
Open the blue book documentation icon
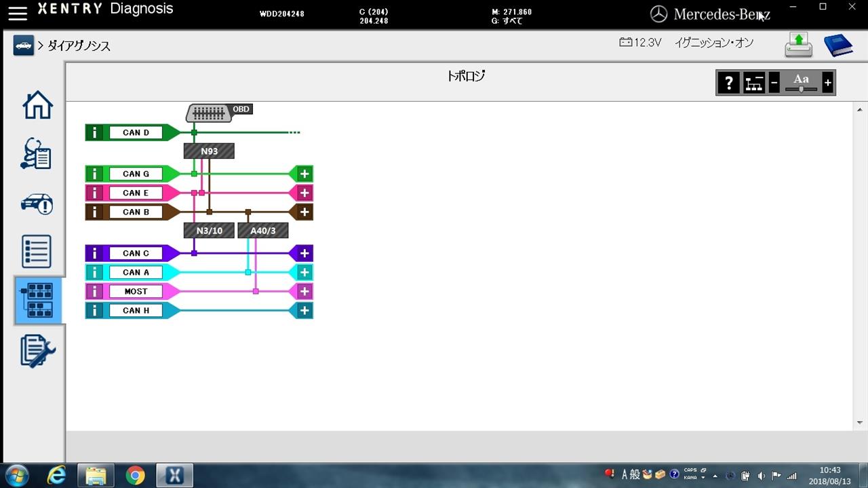pyautogui.click(x=838, y=45)
